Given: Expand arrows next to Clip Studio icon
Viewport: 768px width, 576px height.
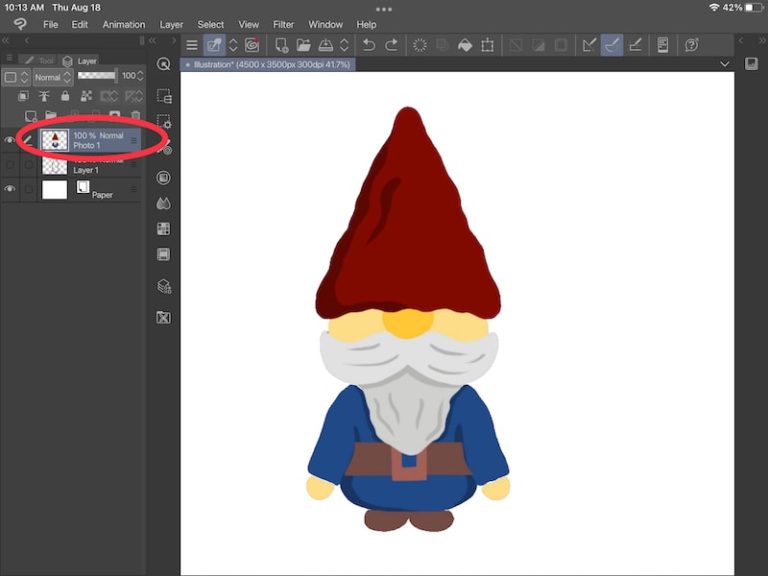Looking at the screenshot, I should tap(233, 45).
